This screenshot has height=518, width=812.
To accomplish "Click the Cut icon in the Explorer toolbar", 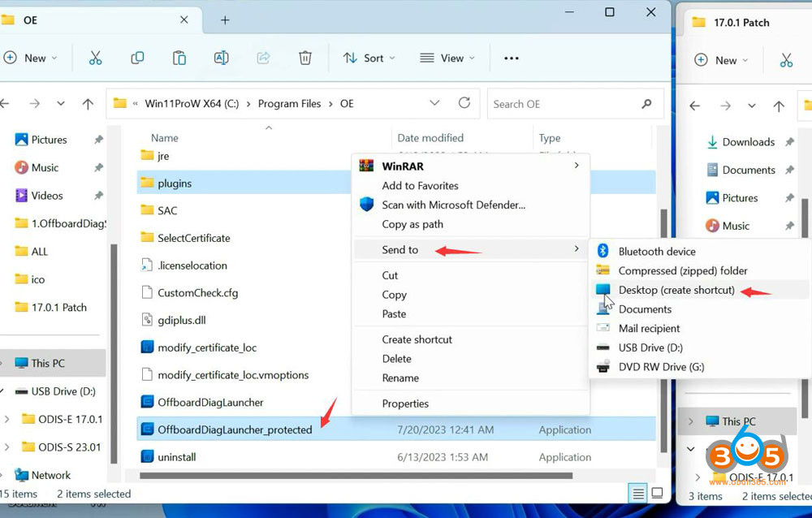I will [x=96, y=58].
